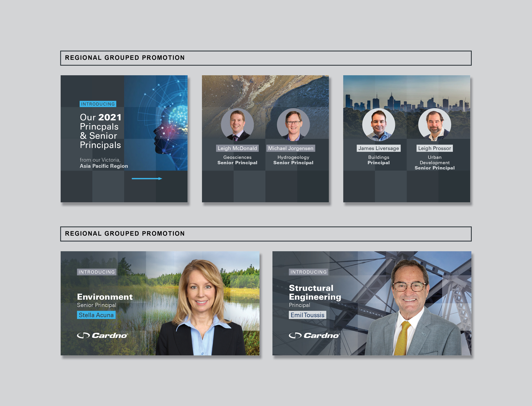
Task: Click the INTRODUCING tag on Structural Engineering banner
Action: 308,272
